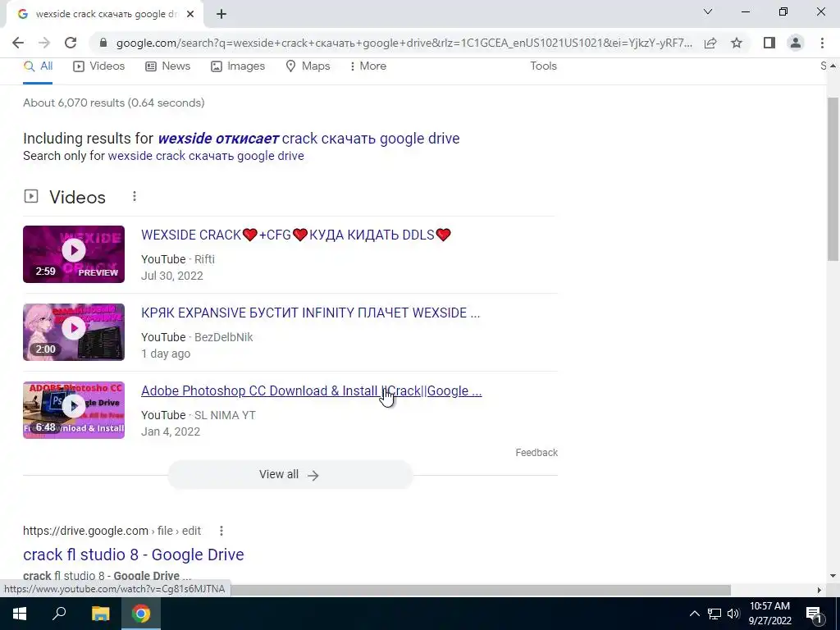The image size is (840, 630).
Task: Open Windows taskbar search
Action: [x=59, y=614]
